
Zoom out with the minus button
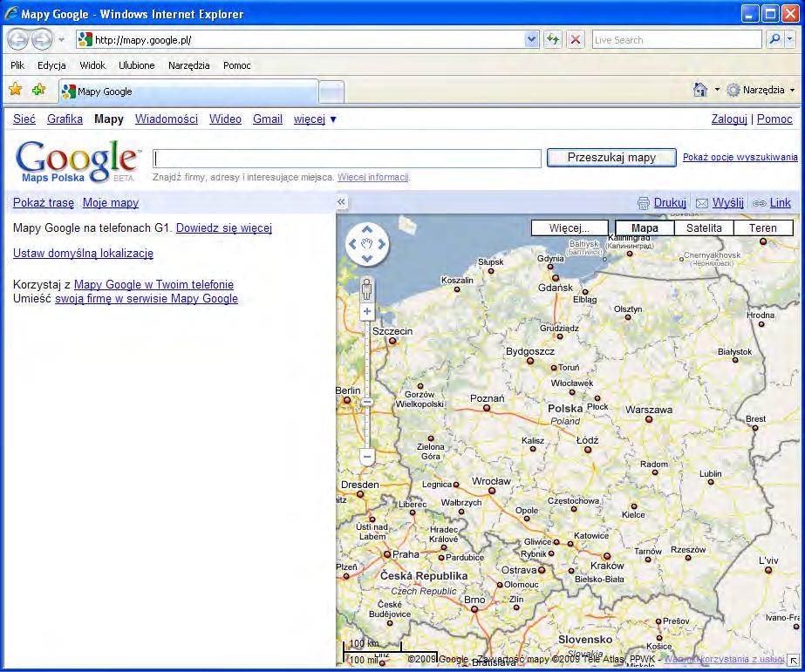[366, 456]
